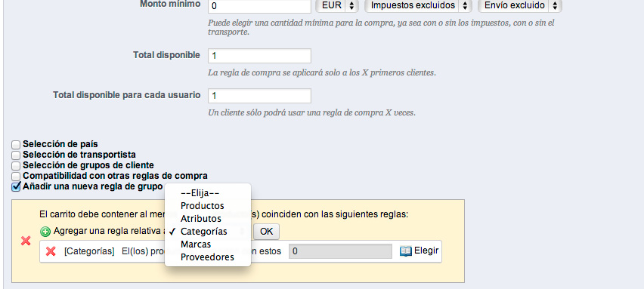This screenshot has width=644, height=289.
Task: Click the OK button to add rule
Action: 266,232
